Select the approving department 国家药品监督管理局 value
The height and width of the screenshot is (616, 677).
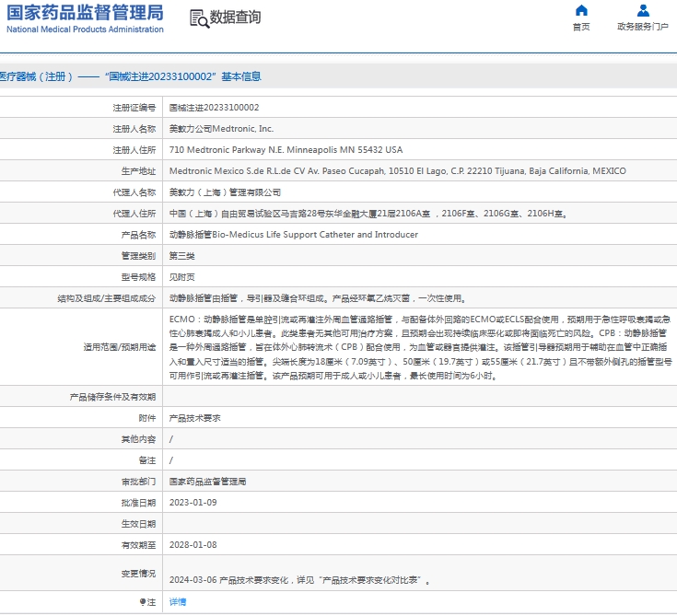tap(207, 482)
